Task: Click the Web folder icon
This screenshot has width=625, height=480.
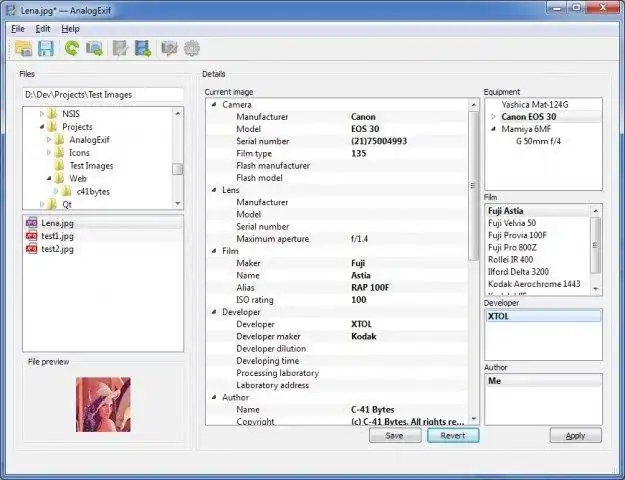Action: (59, 178)
